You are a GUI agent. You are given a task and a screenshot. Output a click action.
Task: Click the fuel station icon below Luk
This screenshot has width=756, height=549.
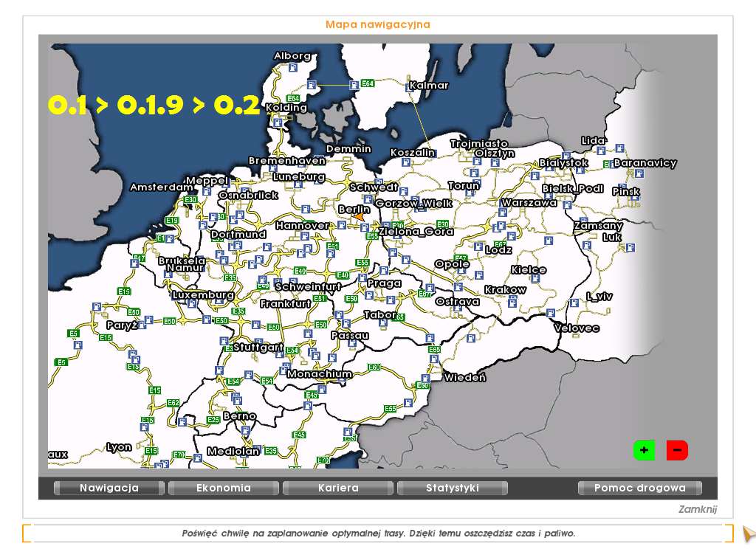630,247
